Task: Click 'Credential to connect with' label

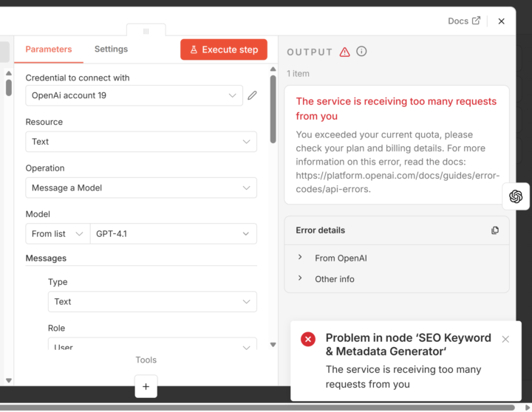Action: coord(78,78)
